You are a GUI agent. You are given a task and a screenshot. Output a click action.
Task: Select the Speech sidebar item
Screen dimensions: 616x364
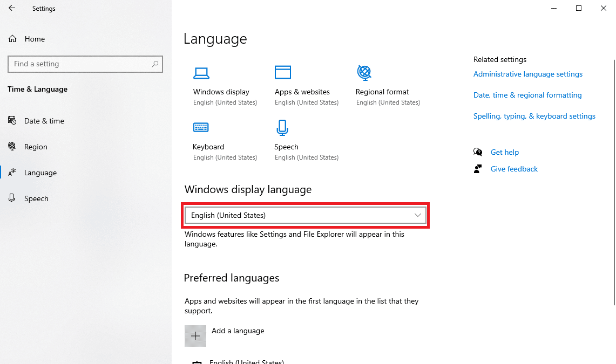36,198
